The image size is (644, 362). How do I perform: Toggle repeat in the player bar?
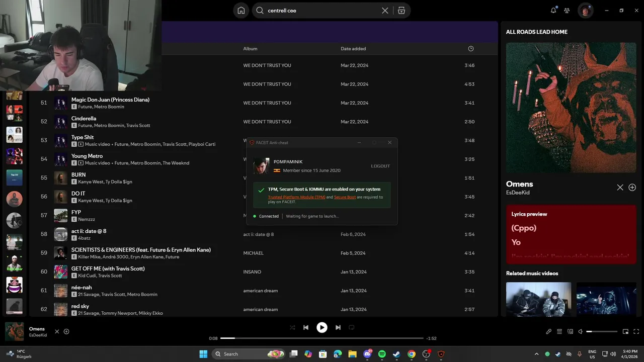point(352,327)
